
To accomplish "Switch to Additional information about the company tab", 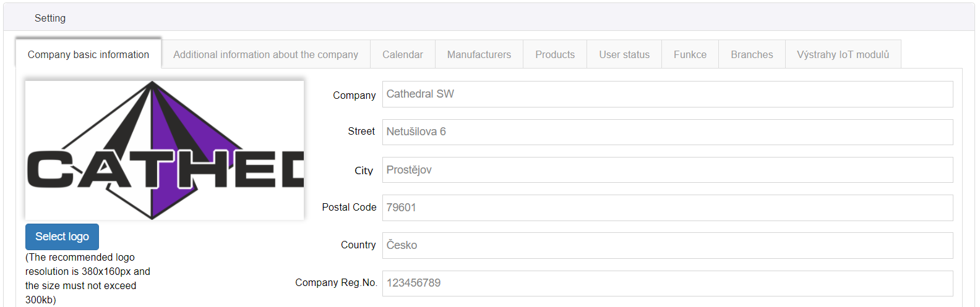I will coord(266,54).
